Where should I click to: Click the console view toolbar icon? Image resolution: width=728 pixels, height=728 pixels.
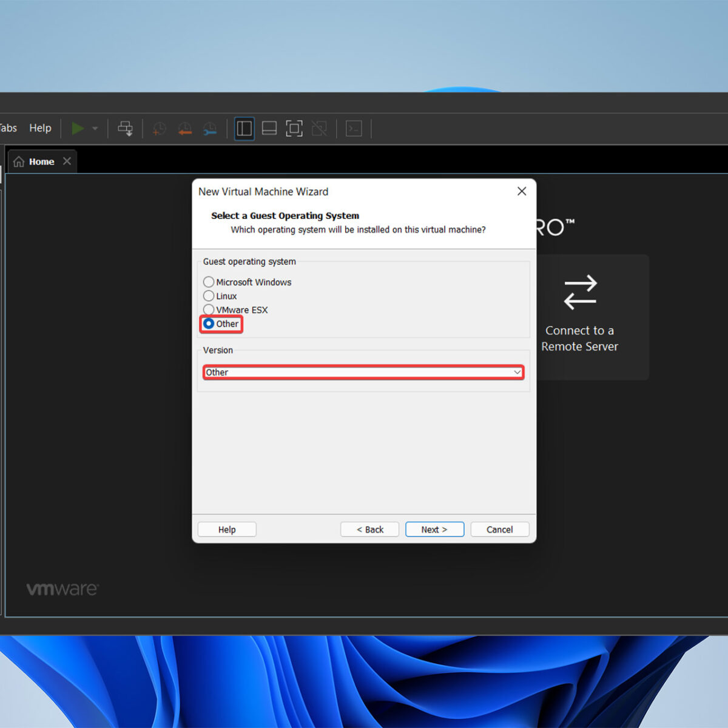[x=354, y=129]
